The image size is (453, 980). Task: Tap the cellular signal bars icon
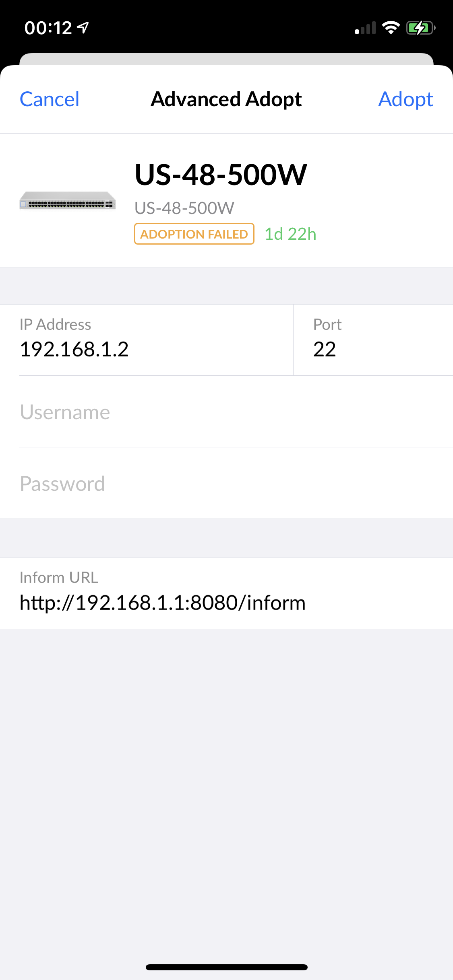pos(365,28)
